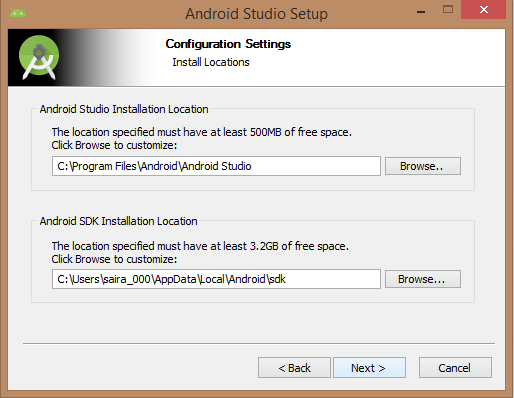Cancel the Android Studio setup
Screen dimensions: 514x398
[455, 368]
